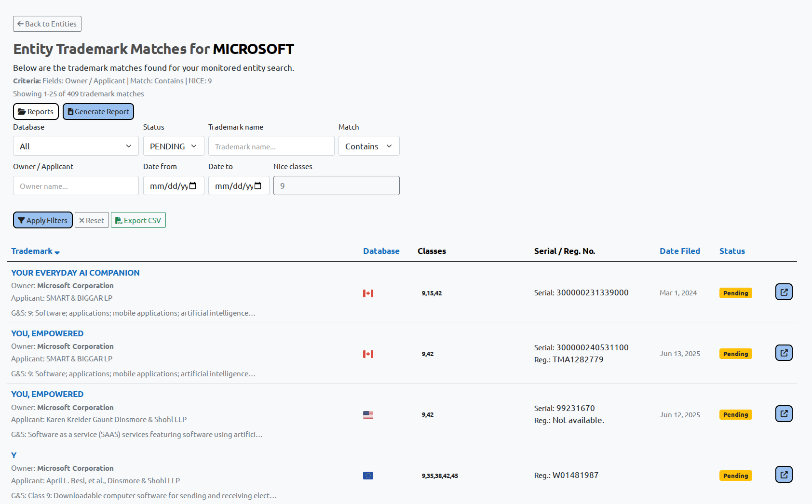This screenshot has height=504, width=812.
Task: Open Status dropdown showing PENDING
Action: [174, 146]
